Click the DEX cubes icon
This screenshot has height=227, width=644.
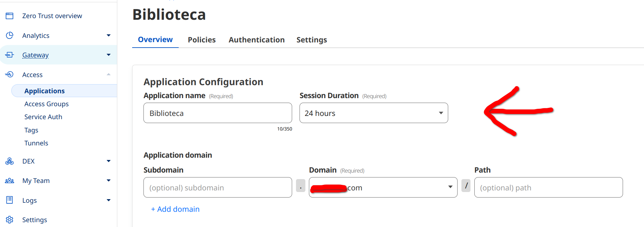(10, 161)
